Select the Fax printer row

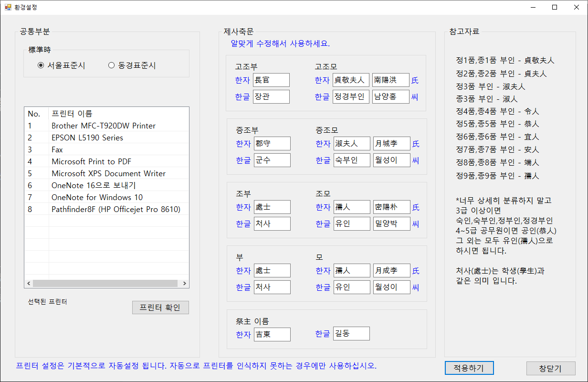[106, 149]
